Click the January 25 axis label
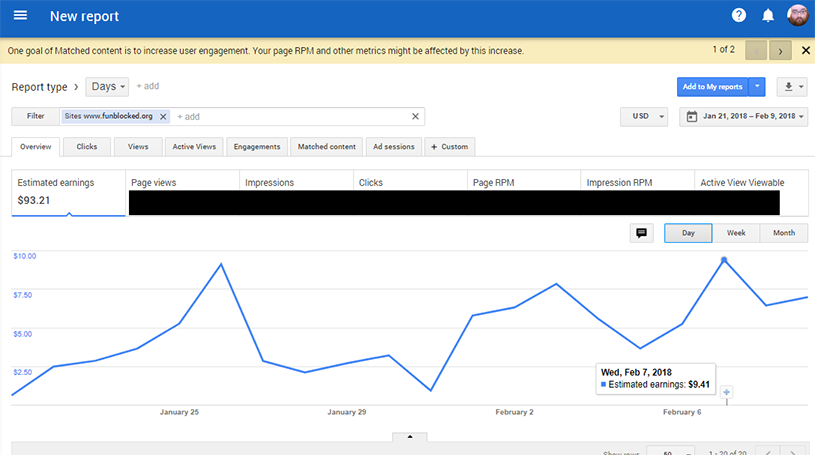This screenshot has height=455, width=815. (x=179, y=412)
